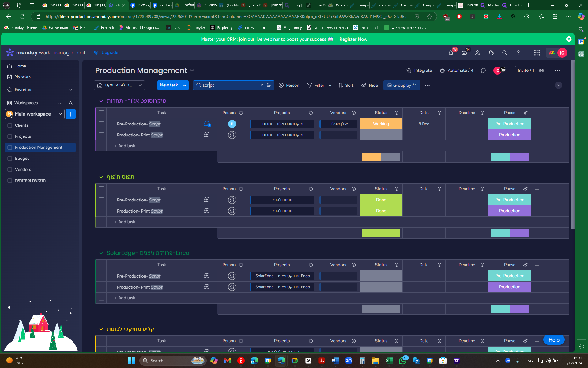The width and height of the screenshot is (588, 368).
Task: Click the Register Now link in banner
Action: [x=353, y=39]
